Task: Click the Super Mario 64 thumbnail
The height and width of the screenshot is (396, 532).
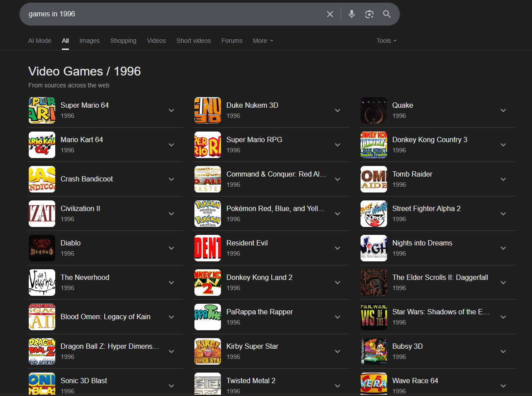Action: pos(42,110)
